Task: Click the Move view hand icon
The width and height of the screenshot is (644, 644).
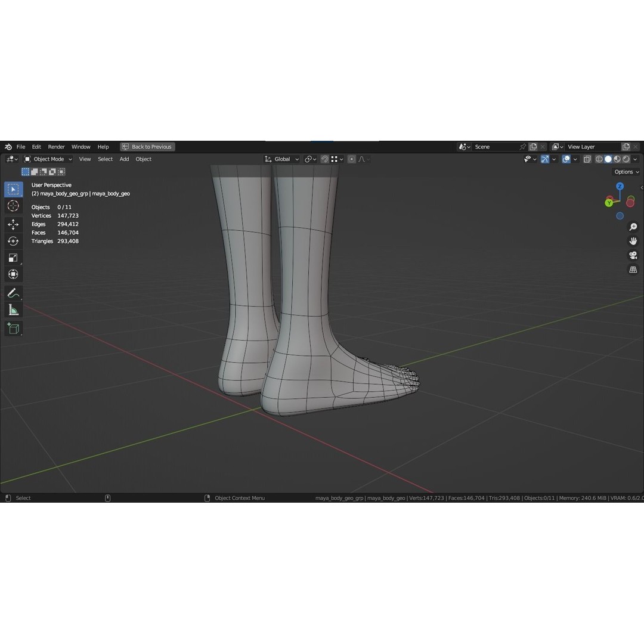Action: pyautogui.click(x=633, y=241)
